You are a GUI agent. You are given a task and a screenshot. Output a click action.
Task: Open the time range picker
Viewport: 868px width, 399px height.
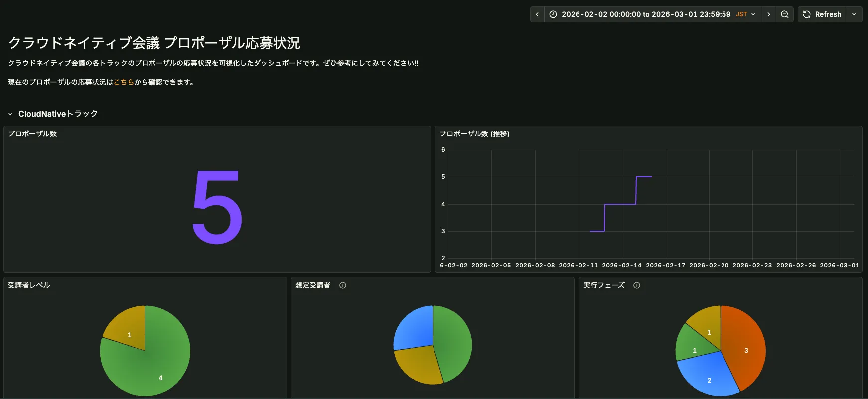[x=653, y=14]
